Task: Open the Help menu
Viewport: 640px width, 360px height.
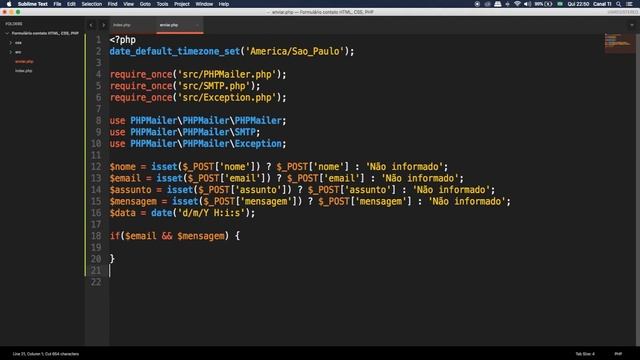Action: pyautogui.click(x=224, y=4)
